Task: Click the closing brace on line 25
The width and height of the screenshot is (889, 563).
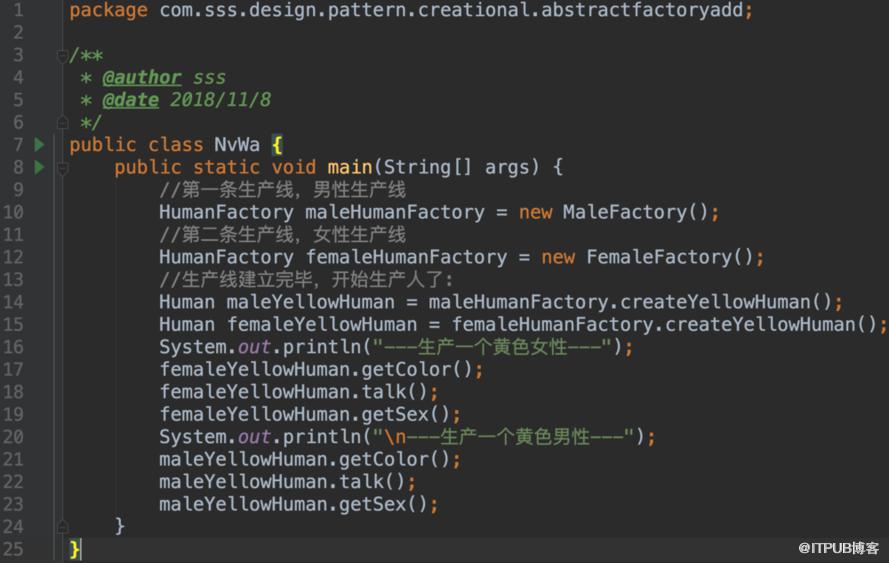Action: click(x=74, y=549)
